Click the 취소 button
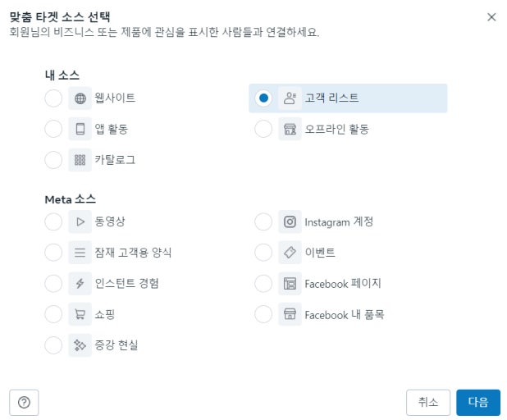This screenshot has width=507, height=420. pyautogui.click(x=428, y=403)
